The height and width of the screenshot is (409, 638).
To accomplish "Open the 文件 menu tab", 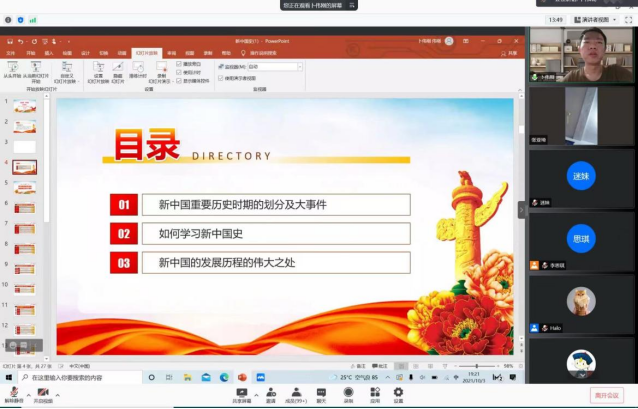I will 11,53.
